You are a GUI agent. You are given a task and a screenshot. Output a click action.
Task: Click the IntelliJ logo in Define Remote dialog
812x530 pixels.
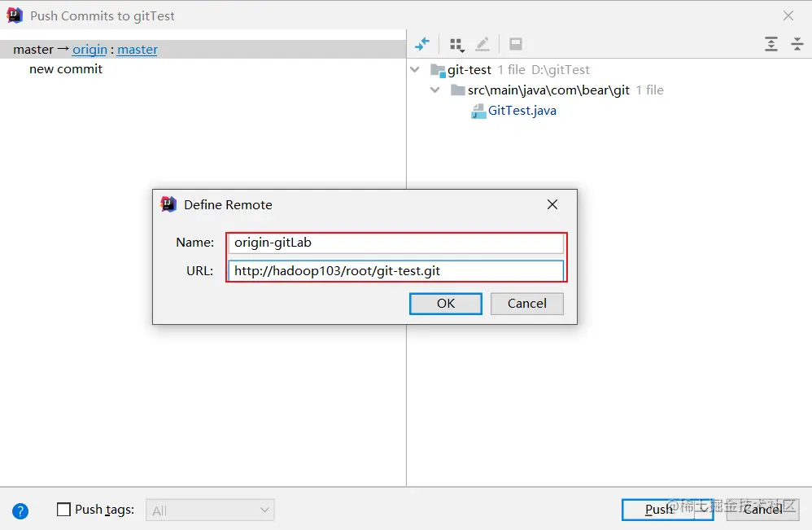168,204
